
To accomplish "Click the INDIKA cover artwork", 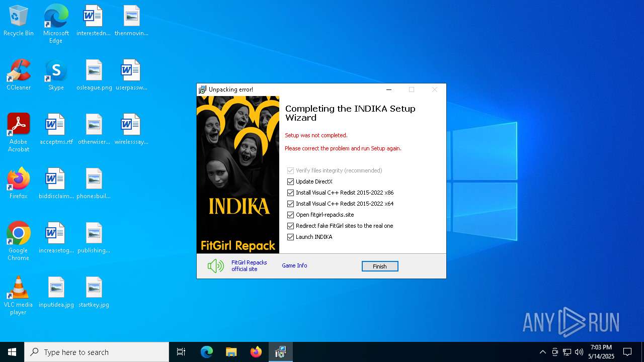I will click(x=238, y=174).
